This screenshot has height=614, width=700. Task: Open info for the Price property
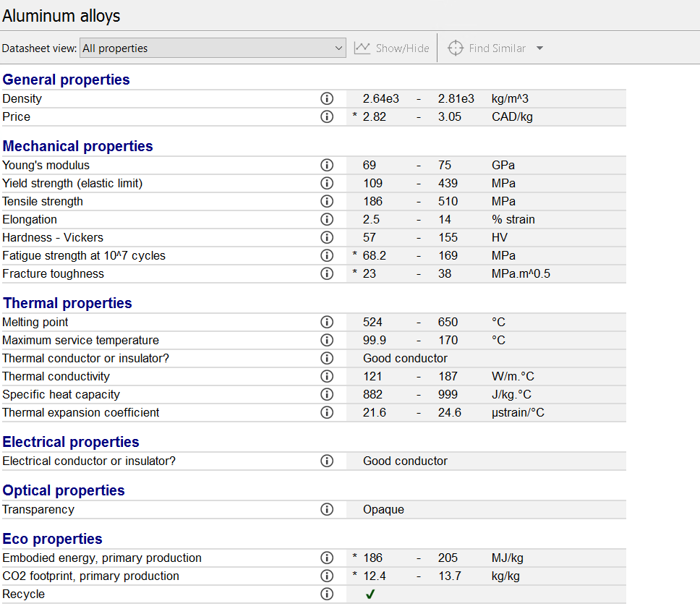click(x=326, y=116)
